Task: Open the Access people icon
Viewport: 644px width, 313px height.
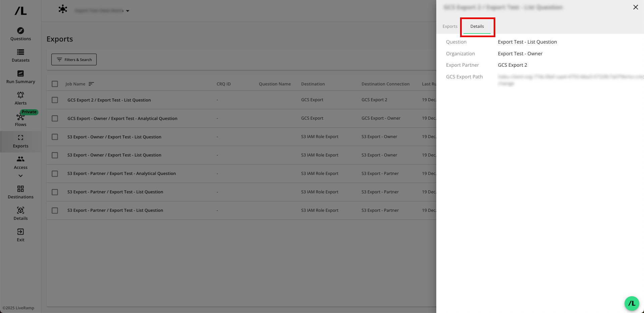Action: pyautogui.click(x=20, y=159)
